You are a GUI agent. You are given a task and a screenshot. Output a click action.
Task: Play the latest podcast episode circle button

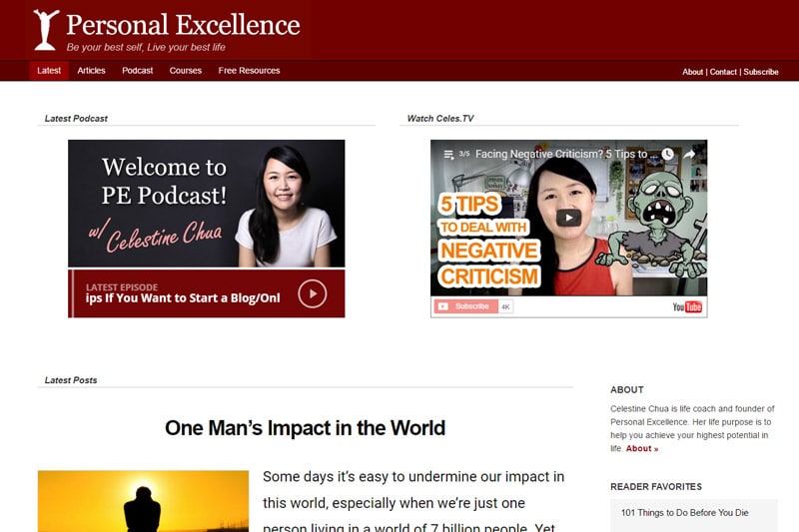coord(312,293)
